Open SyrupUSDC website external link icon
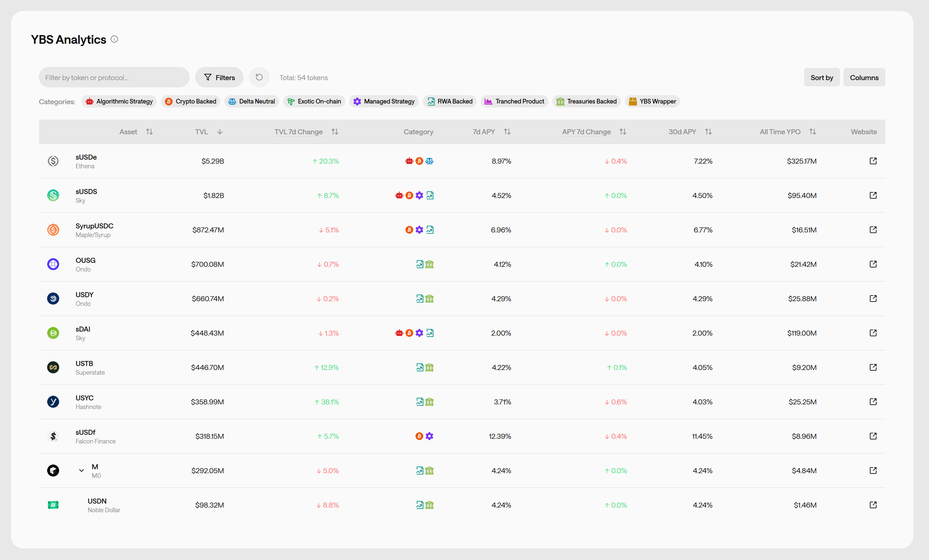 [873, 230]
